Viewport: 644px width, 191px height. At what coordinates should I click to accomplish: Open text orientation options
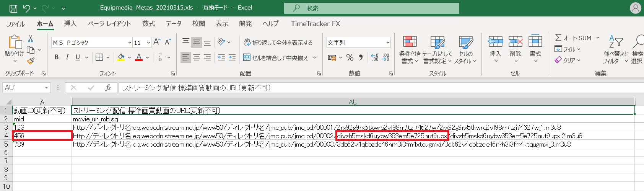[224, 42]
